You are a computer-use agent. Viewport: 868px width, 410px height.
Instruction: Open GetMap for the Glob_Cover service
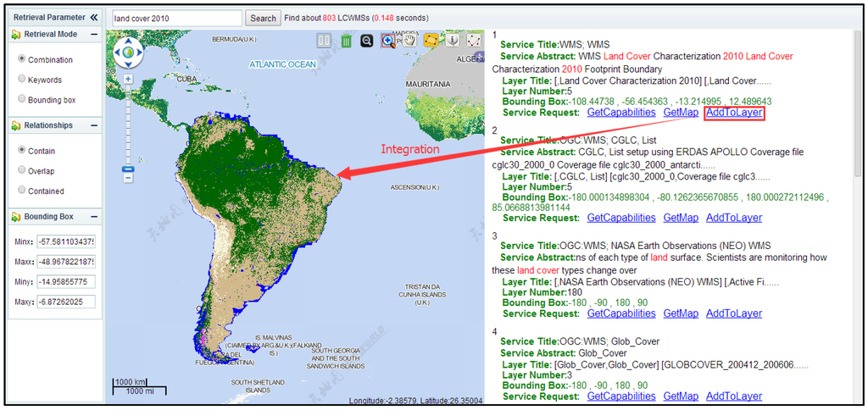681,396
